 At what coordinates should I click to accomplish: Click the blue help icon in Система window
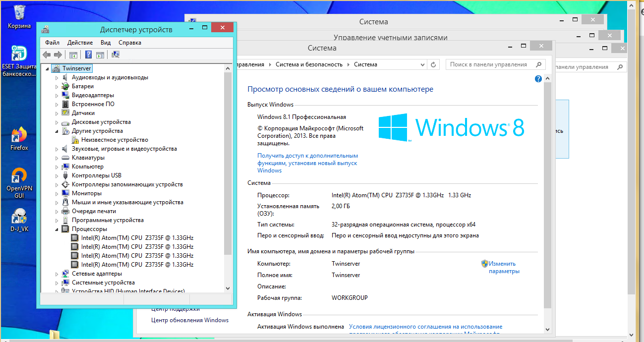538,79
